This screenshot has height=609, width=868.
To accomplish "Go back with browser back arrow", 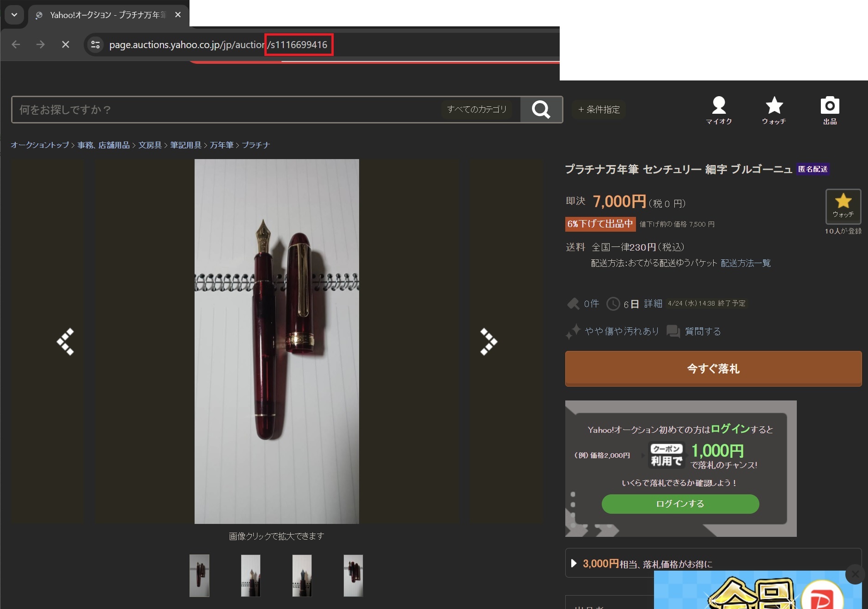I will tap(16, 44).
